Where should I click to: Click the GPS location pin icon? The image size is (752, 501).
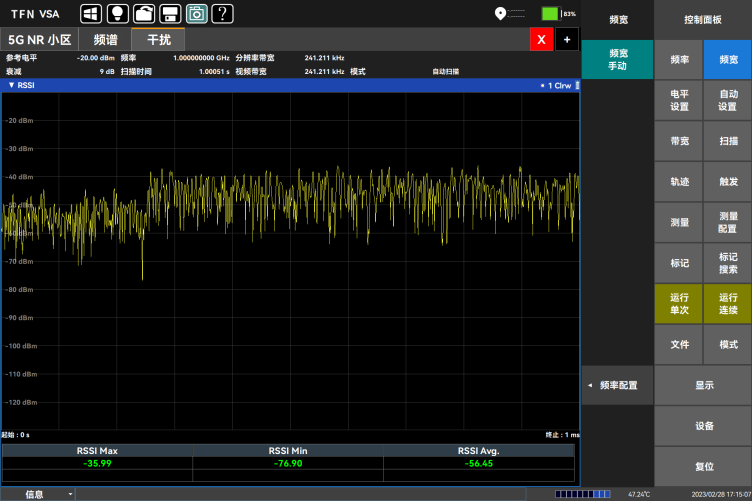500,13
